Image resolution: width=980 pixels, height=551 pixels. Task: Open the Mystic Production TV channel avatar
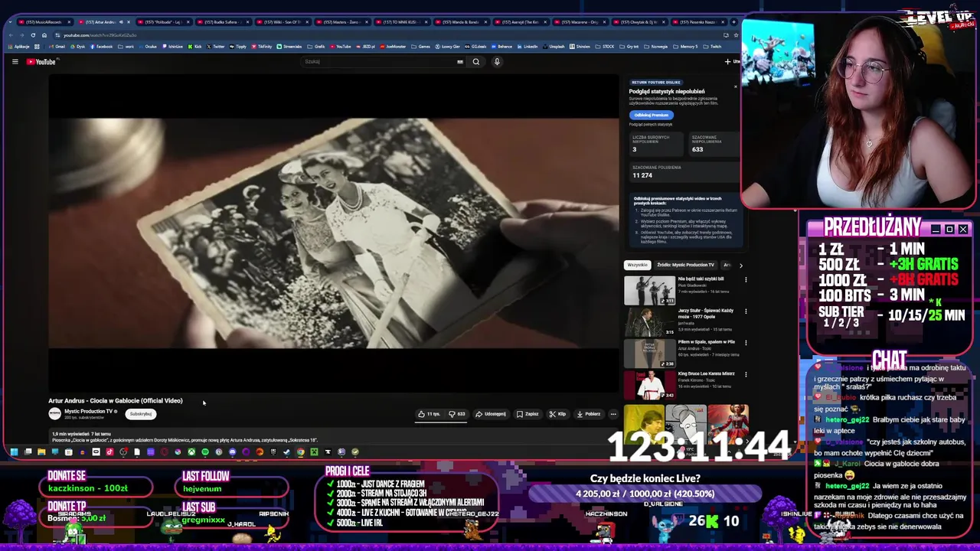(54, 413)
